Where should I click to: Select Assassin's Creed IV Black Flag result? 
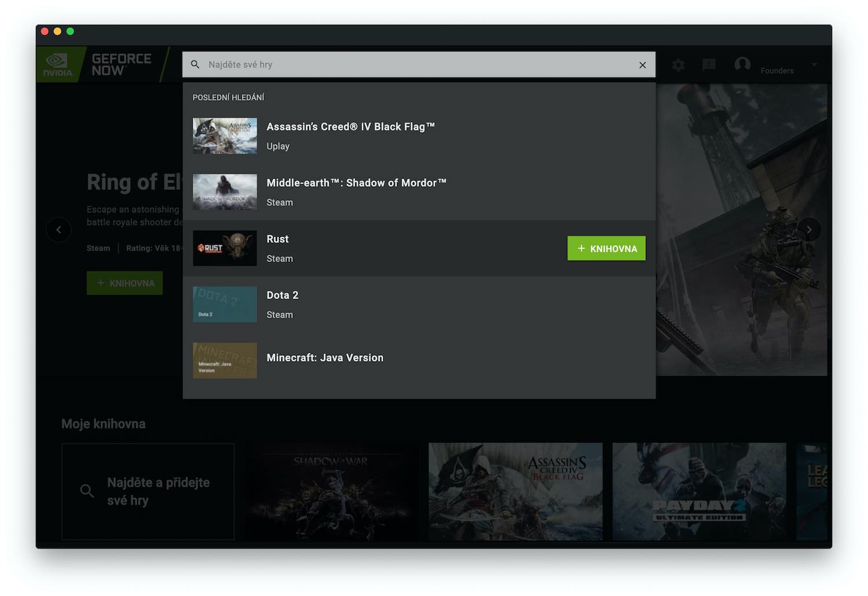click(419, 136)
